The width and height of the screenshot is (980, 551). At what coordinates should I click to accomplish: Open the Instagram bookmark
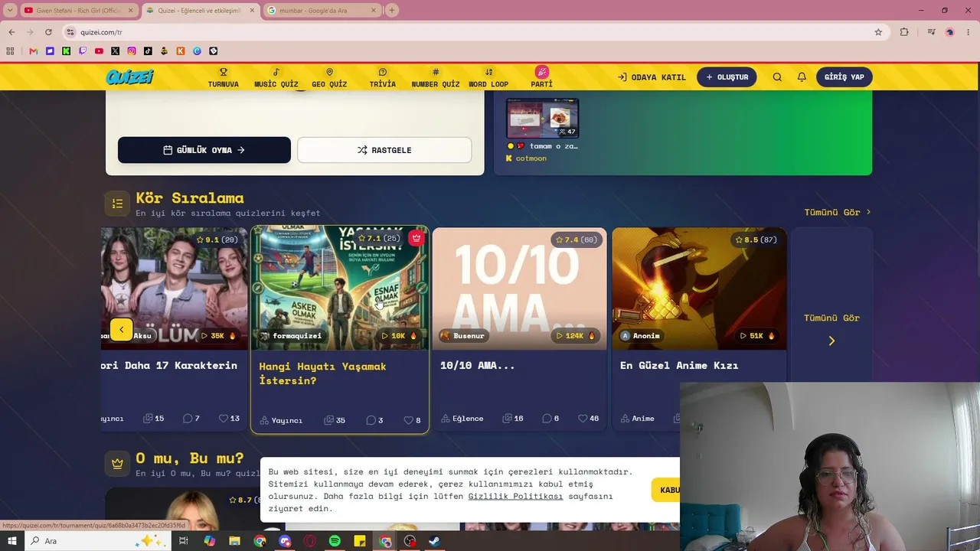click(132, 51)
